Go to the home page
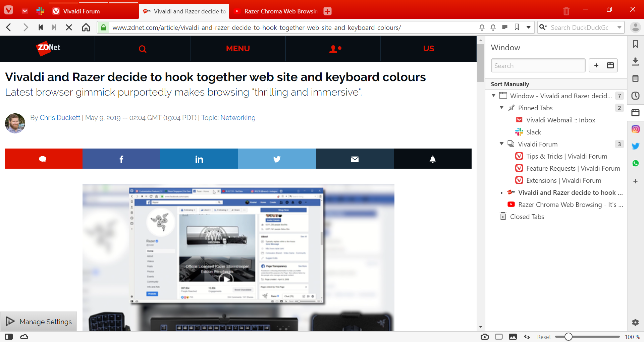Viewport: 644px width, 342px height. click(x=86, y=27)
